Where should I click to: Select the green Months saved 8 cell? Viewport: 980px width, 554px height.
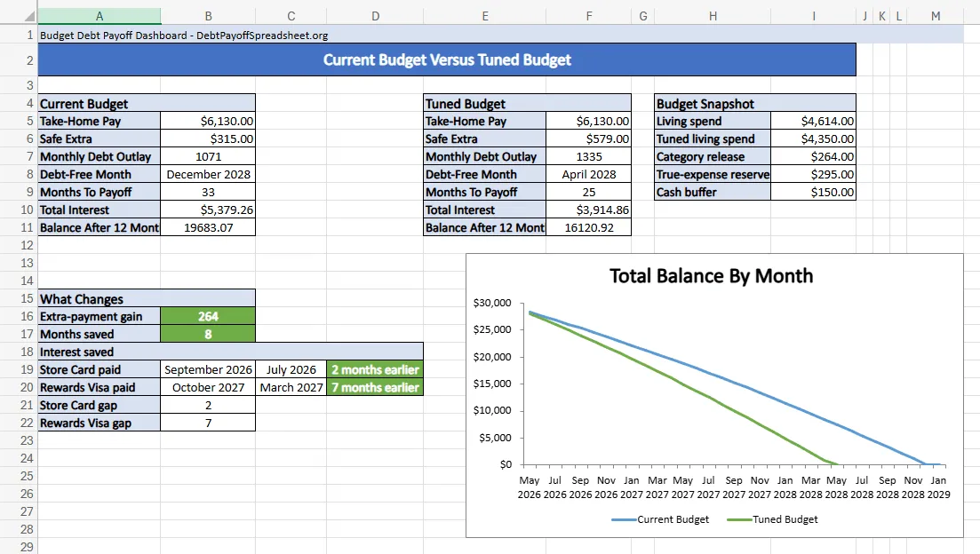(208, 334)
